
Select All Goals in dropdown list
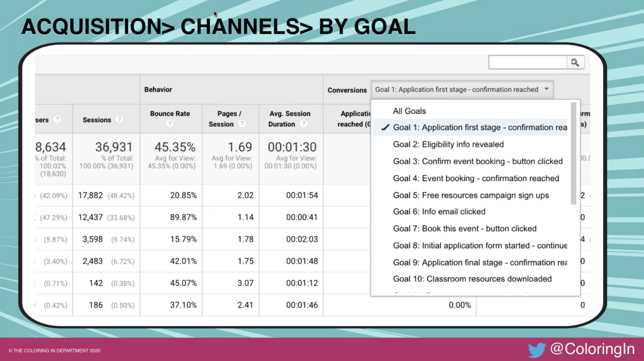(410, 111)
